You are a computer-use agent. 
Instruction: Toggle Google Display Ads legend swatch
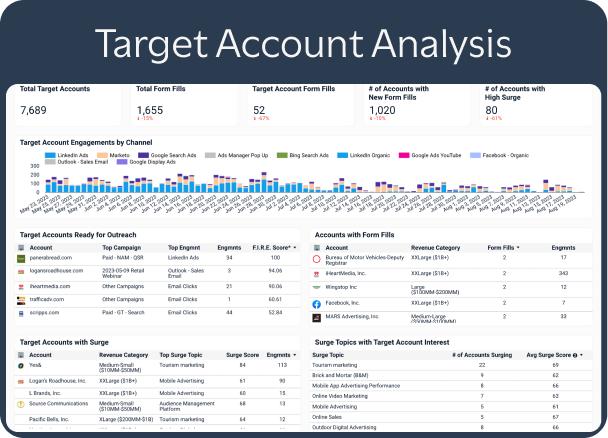[122, 162]
